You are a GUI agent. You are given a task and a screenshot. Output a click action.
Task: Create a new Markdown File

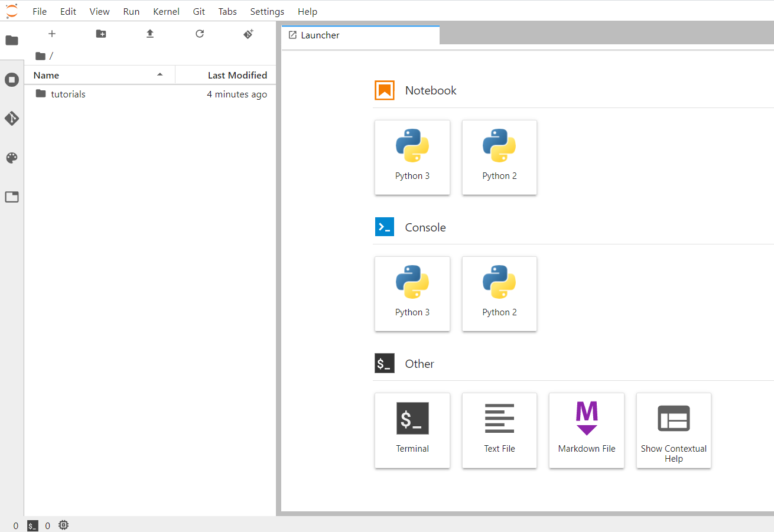(x=586, y=430)
